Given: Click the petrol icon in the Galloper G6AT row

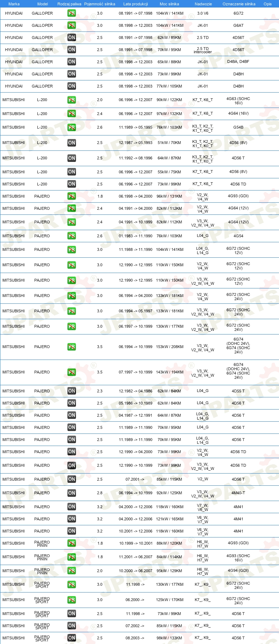Looking at the screenshot, I should tap(72, 25).
